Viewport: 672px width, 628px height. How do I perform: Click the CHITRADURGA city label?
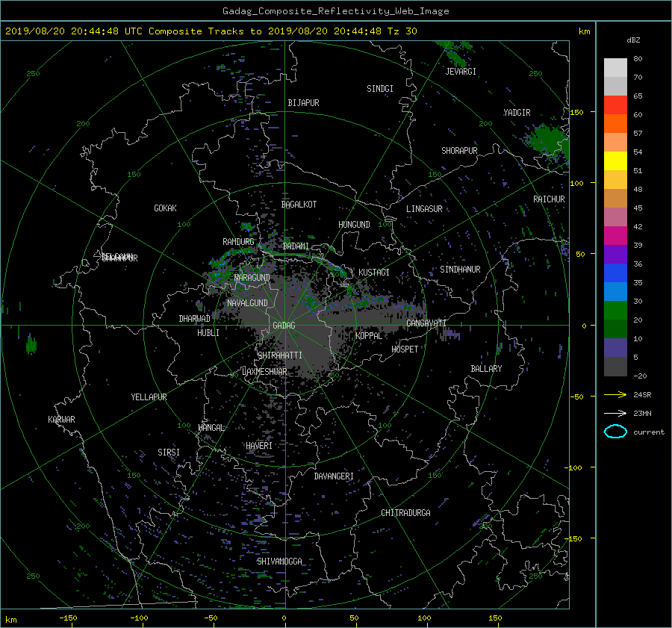click(405, 513)
